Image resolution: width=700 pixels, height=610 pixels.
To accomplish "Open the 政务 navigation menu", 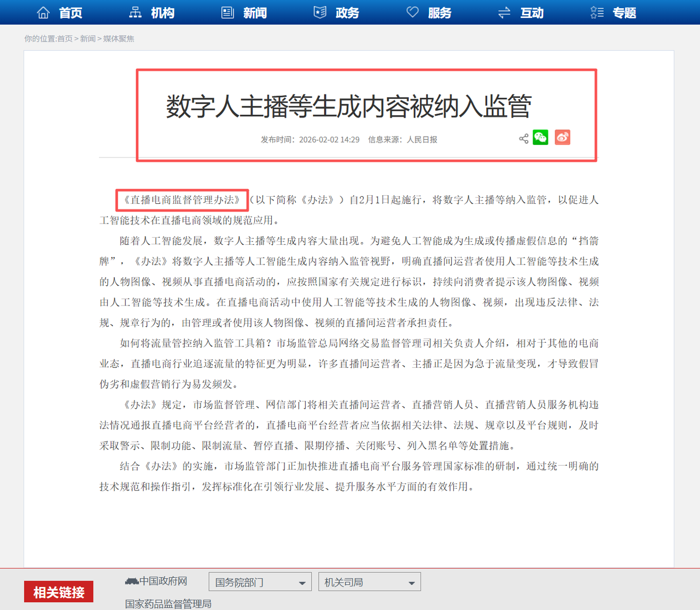I will point(347,13).
